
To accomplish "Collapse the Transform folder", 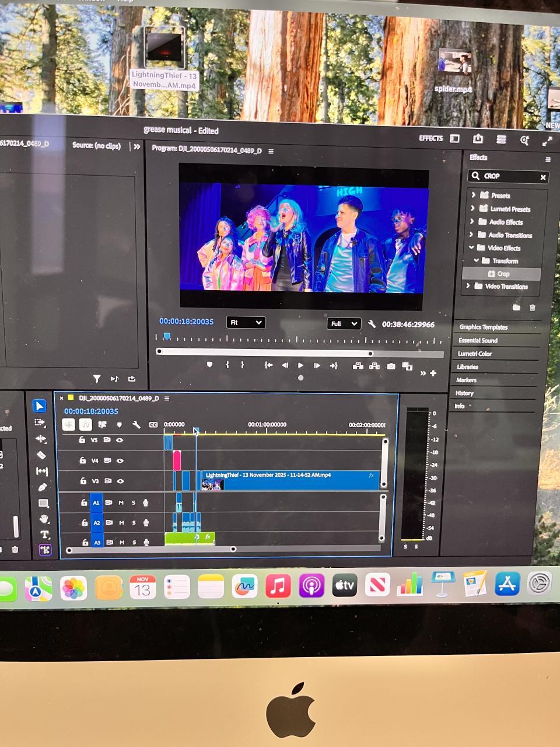I will coord(477,260).
